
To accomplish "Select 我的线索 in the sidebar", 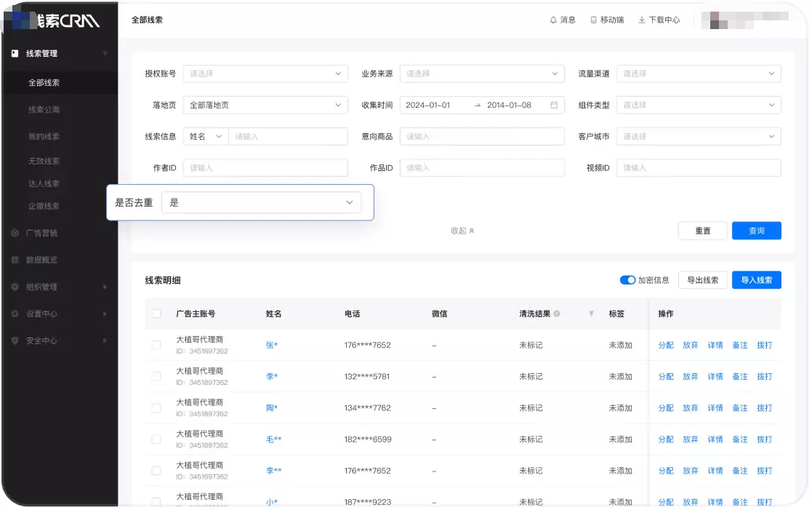I will click(x=44, y=136).
